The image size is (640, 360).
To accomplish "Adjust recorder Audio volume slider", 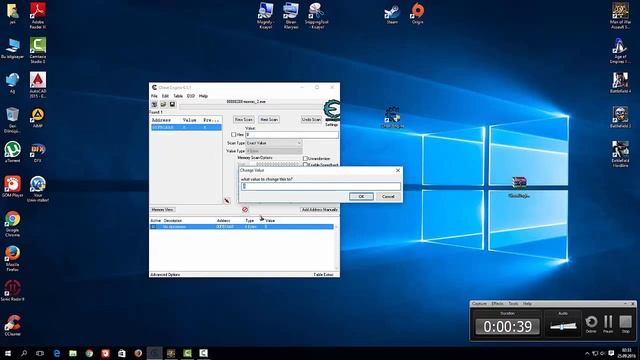I will (x=563, y=326).
